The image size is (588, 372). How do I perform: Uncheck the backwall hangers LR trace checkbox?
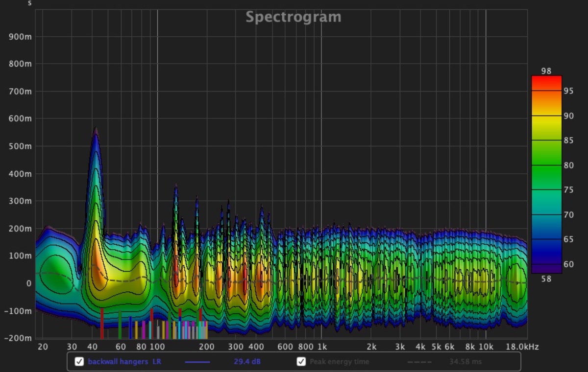(79, 362)
